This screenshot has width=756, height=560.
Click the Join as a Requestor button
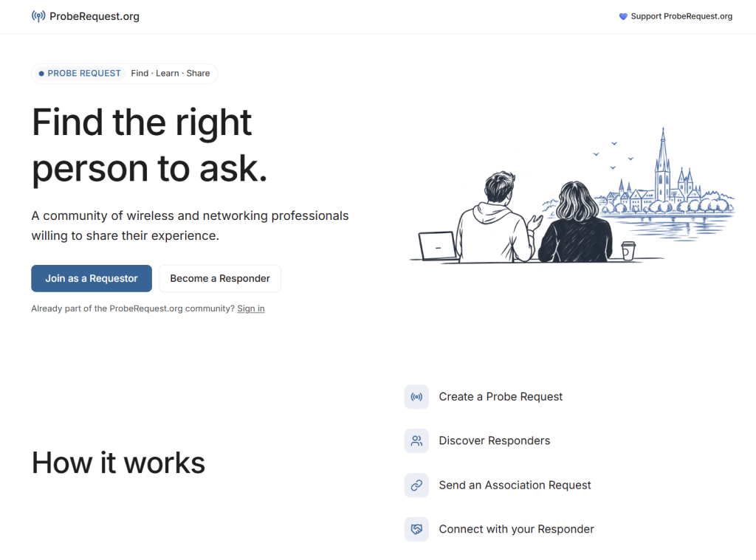coord(92,279)
